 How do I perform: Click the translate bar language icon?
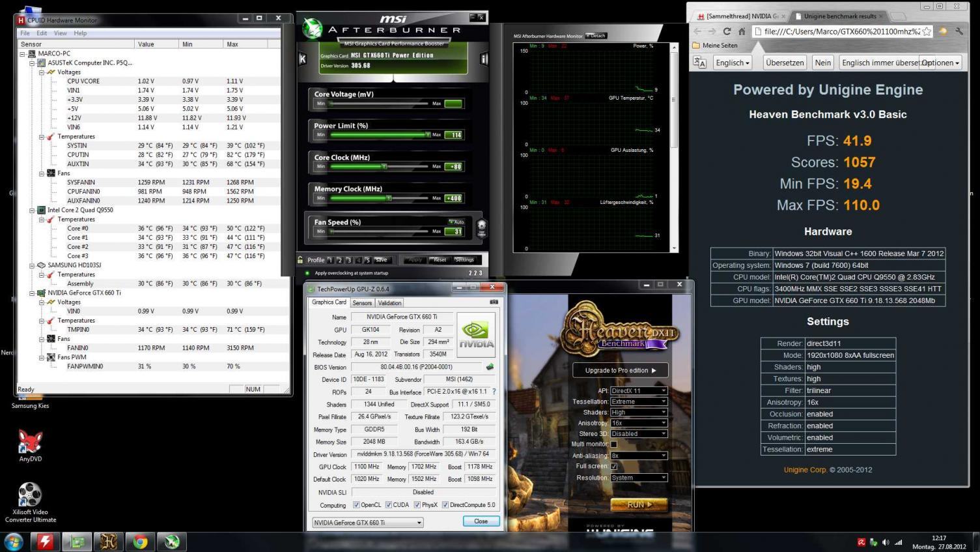click(x=700, y=63)
